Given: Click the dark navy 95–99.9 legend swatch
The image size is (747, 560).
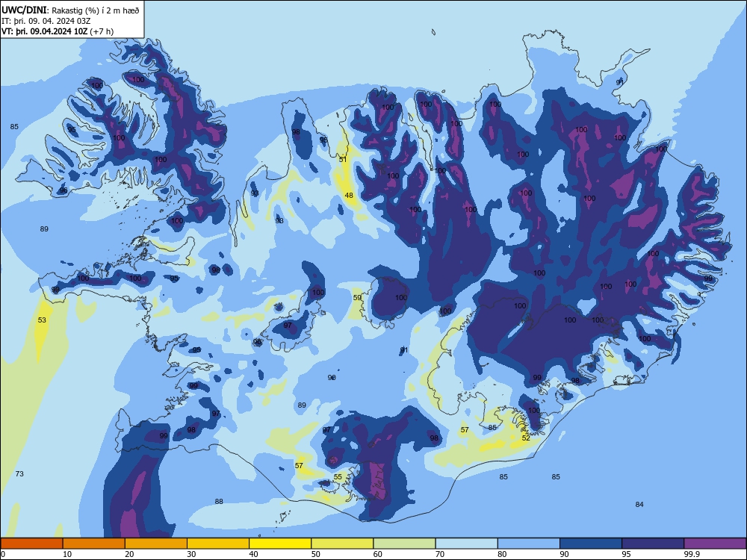Looking at the screenshot, I should (653, 544).
